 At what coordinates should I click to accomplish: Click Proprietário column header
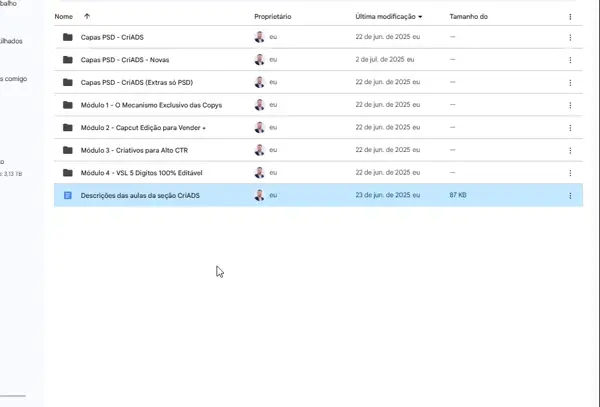273,17
